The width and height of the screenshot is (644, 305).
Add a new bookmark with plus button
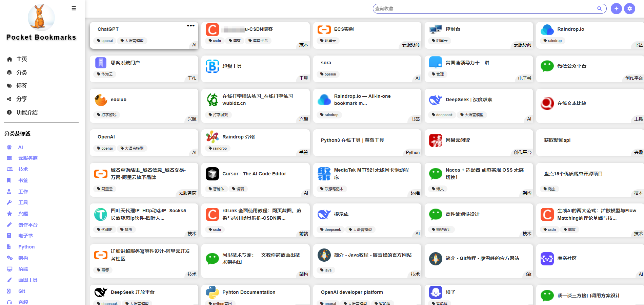616,8
